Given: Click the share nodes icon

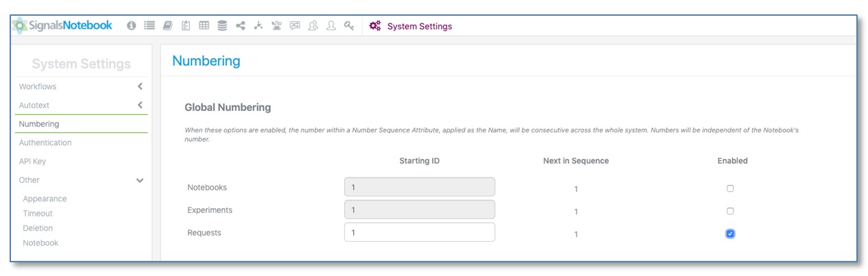Looking at the screenshot, I should [241, 26].
